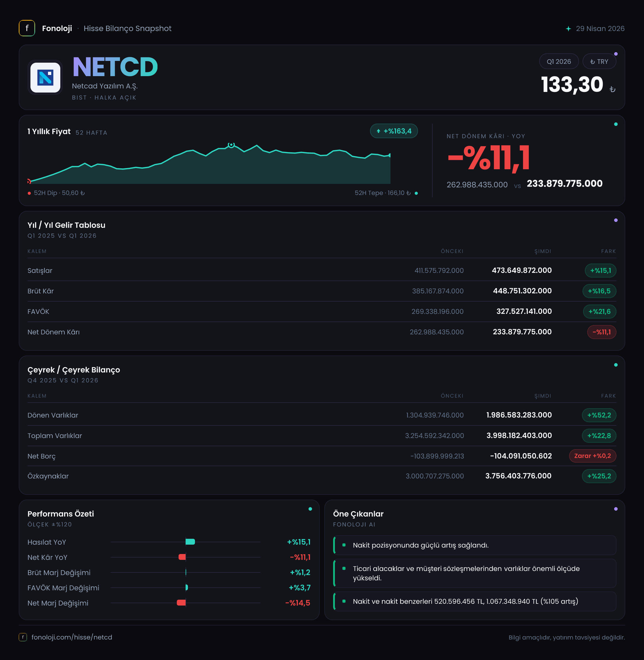Click the Hasılat YoY performance bar

click(190, 542)
